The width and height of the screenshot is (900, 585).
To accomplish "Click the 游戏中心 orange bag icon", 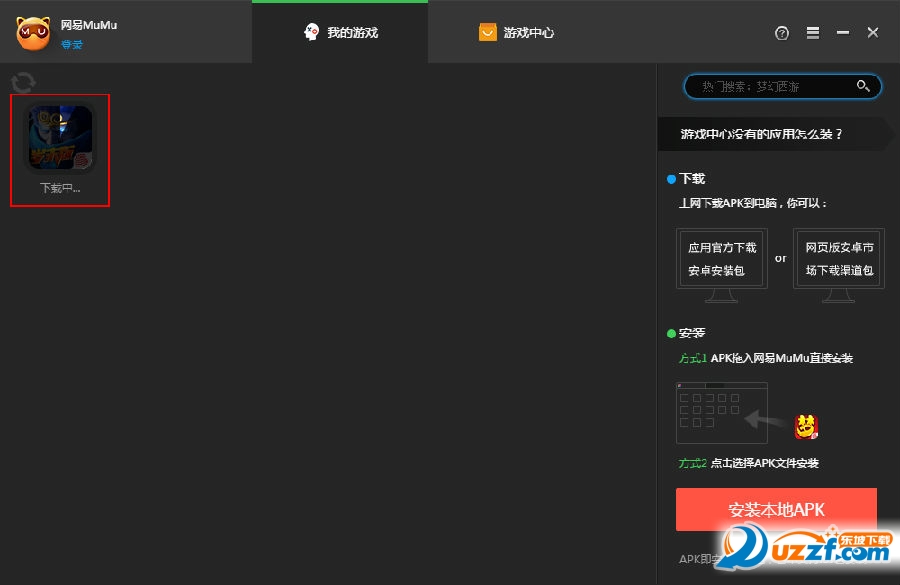I will (x=487, y=32).
